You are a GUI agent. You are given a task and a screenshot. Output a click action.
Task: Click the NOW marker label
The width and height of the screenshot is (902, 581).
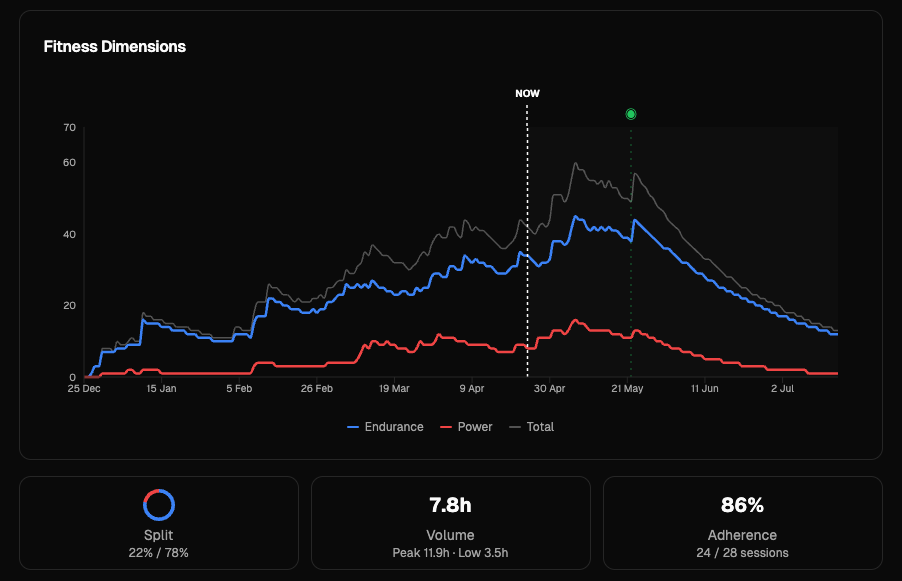(x=527, y=93)
